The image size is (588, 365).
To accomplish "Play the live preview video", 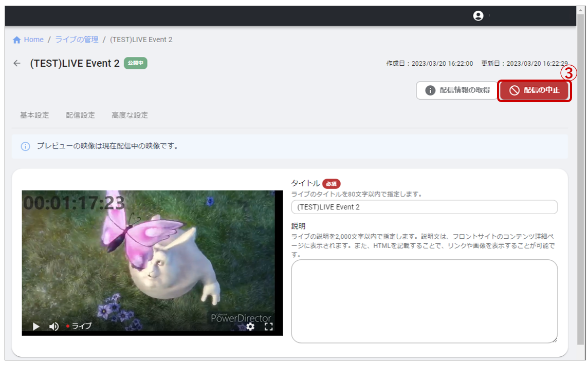I will click(x=35, y=326).
